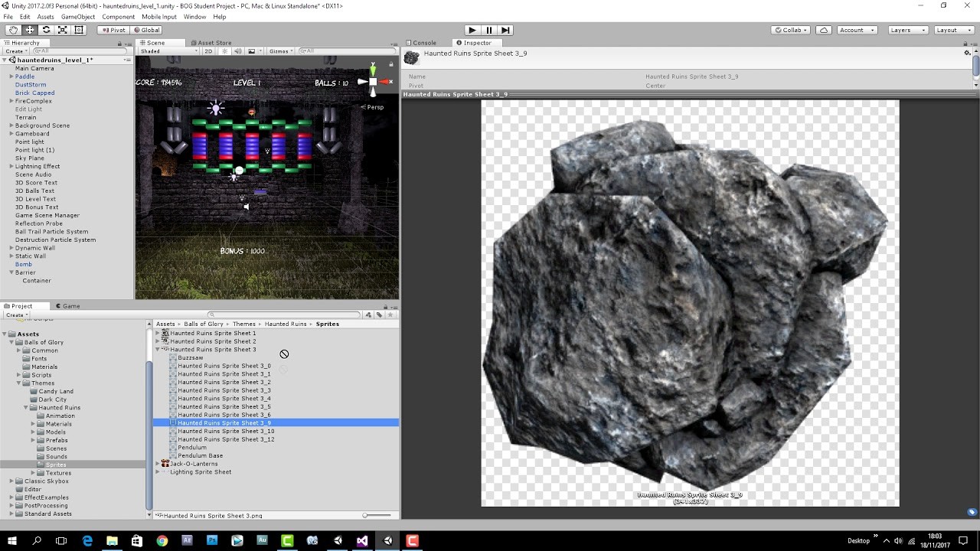
Task: Collapse Haunted Ruins Sprite Sheet 3
Action: point(158,350)
